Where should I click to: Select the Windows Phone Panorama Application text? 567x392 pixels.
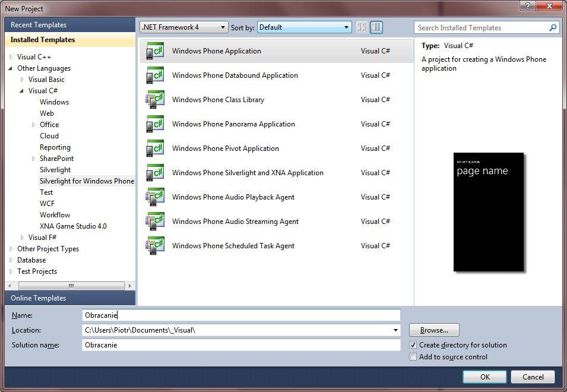click(x=233, y=124)
